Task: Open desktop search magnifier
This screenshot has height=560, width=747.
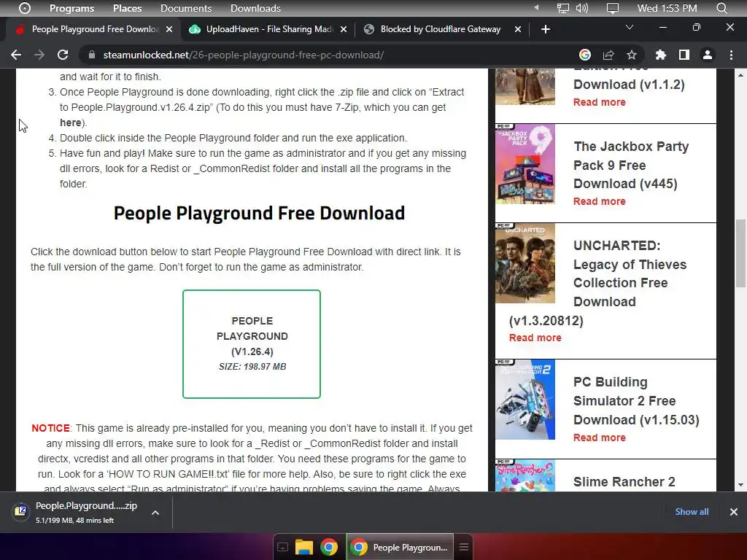Action: point(721,8)
